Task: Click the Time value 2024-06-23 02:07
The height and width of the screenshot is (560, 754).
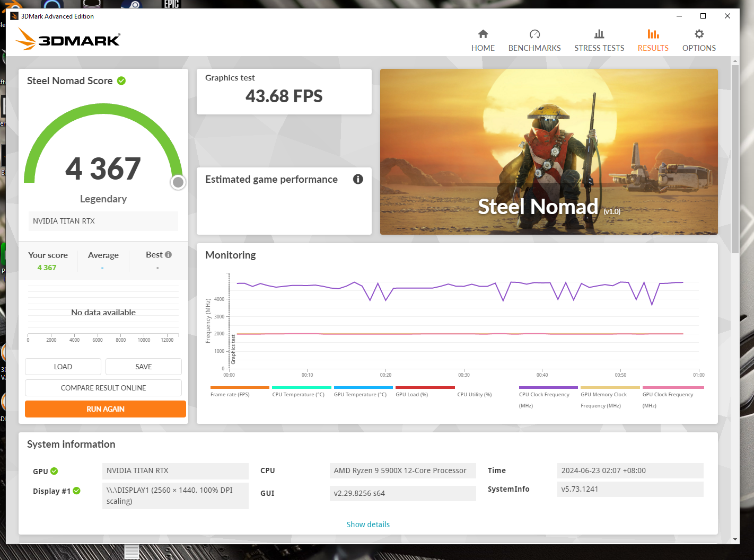Action: tap(630, 470)
